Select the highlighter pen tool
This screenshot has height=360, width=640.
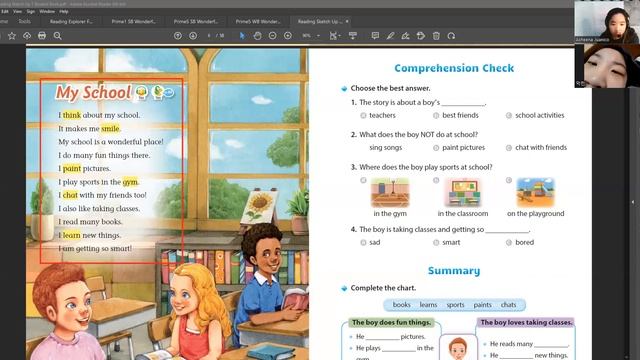click(390, 36)
